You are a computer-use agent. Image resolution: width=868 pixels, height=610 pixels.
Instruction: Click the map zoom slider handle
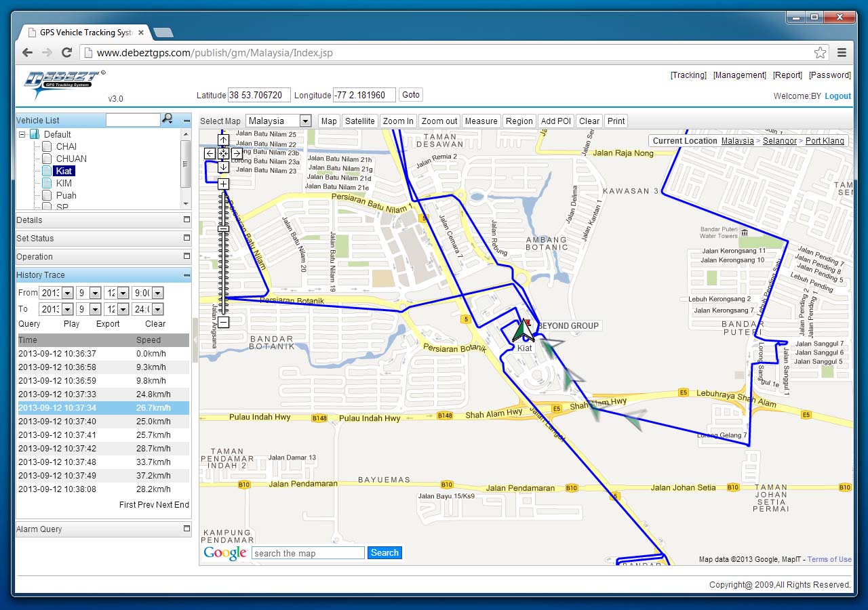(x=223, y=229)
